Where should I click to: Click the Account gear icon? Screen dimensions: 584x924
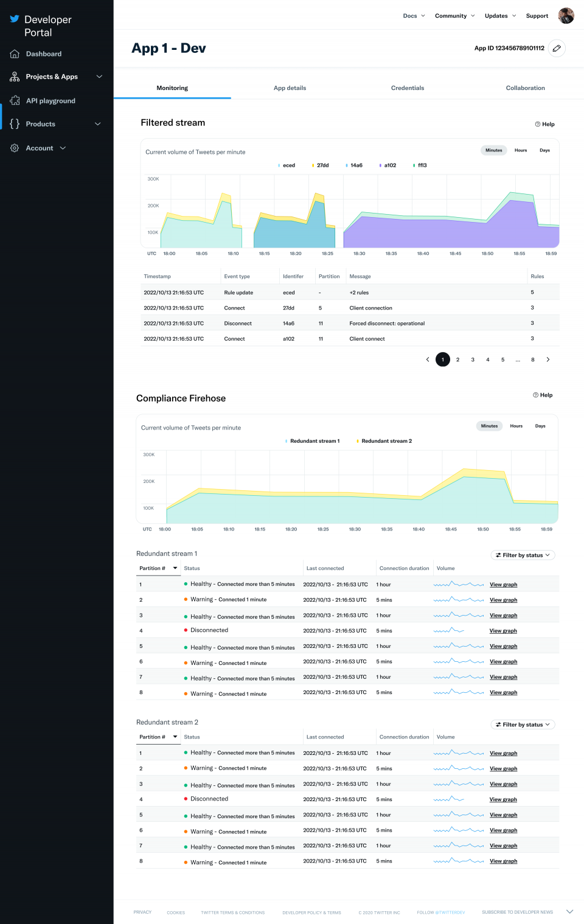(x=15, y=148)
